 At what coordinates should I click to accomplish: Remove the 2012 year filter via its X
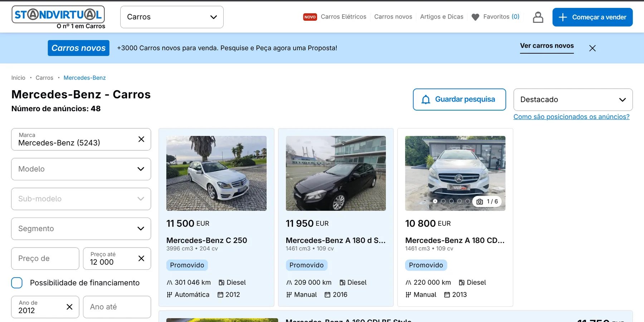coord(69,307)
